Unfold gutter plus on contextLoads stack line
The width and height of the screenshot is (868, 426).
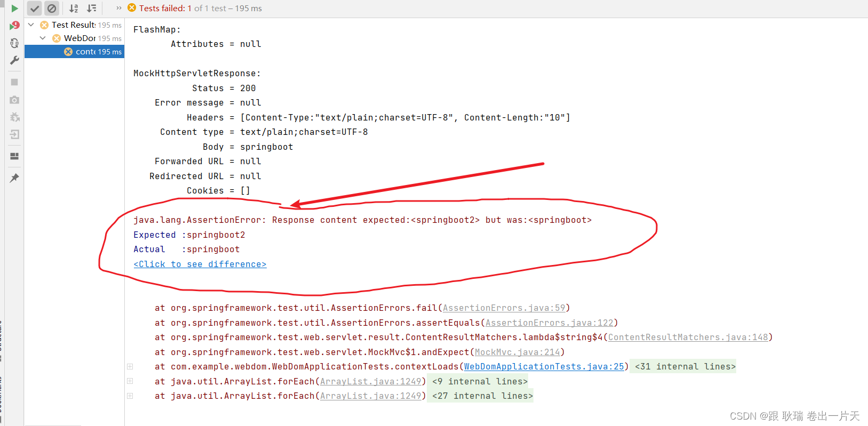tap(130, 366)
